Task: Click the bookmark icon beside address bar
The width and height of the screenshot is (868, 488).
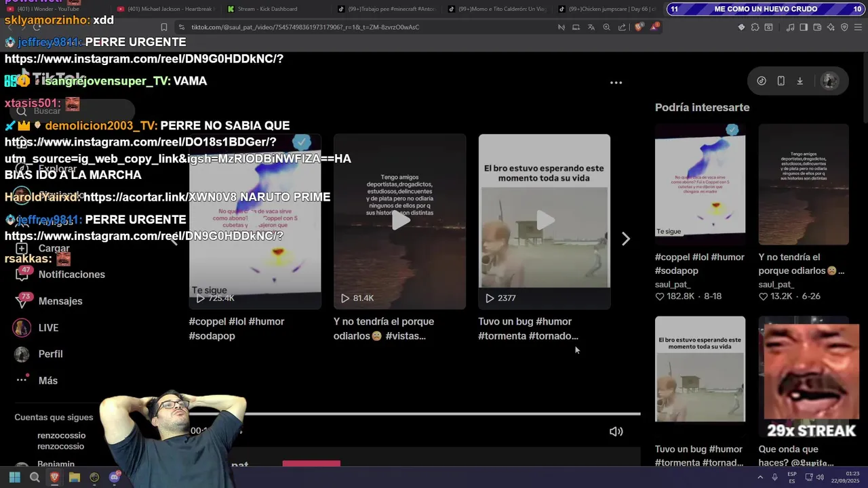Action: (x=163, y=27)
